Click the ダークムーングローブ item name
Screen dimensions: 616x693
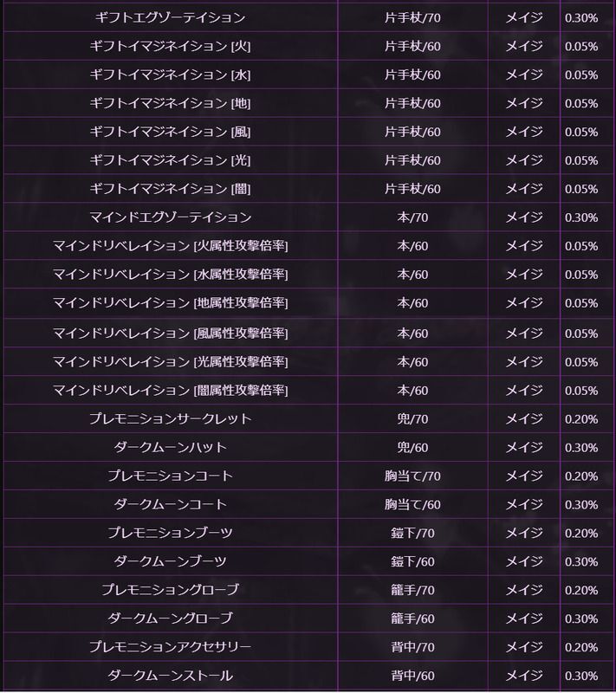pyautogui.click(x=171, y=619)
